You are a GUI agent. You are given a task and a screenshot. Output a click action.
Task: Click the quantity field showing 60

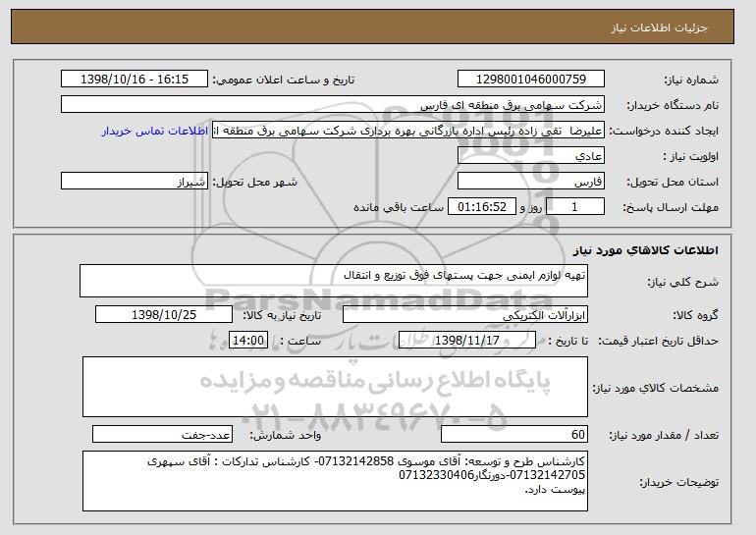tap(514, 434)
